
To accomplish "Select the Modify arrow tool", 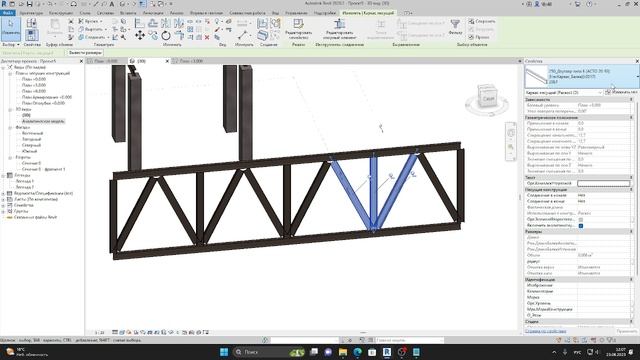I will tap(11, 28).
